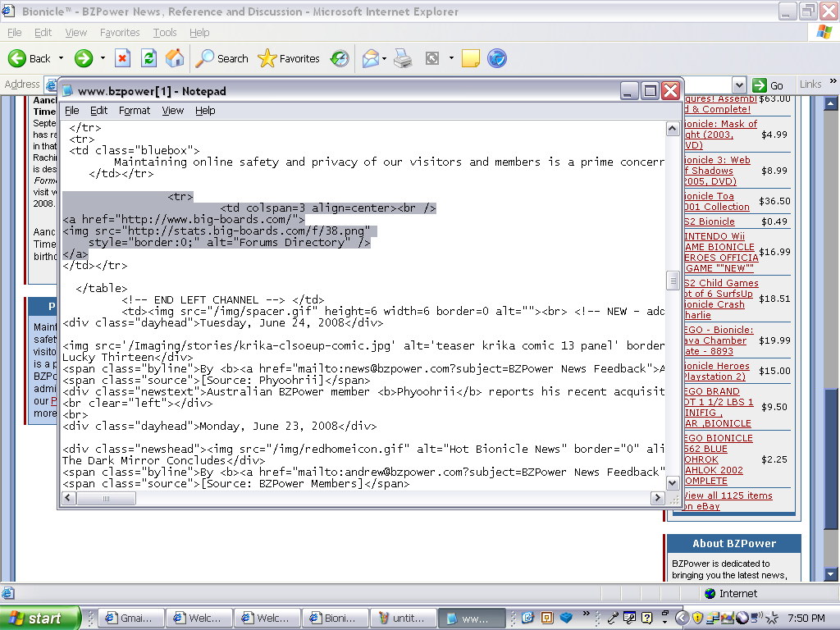Click Notepad's vertical scrollbar down arrow
This screenshot has width=840, height=630.
pyautogui.click(x=673, y=483)
